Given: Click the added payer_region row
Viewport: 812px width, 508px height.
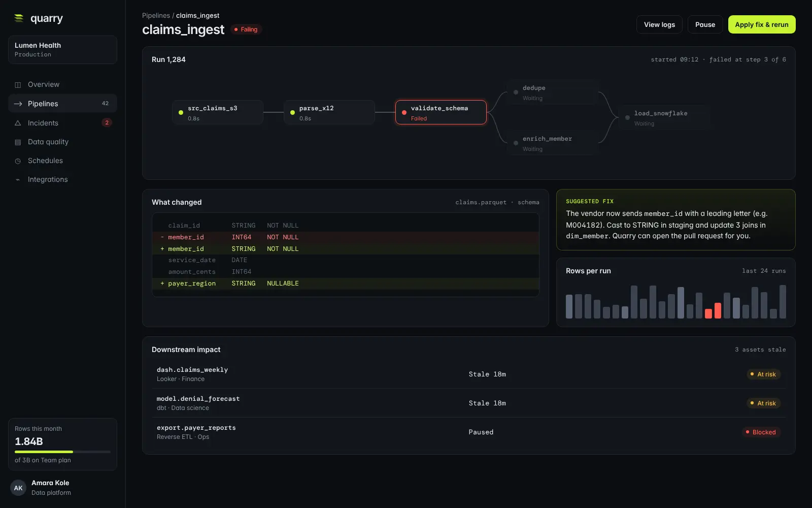Looking at the screenshot, I should [x=345, y=283].
